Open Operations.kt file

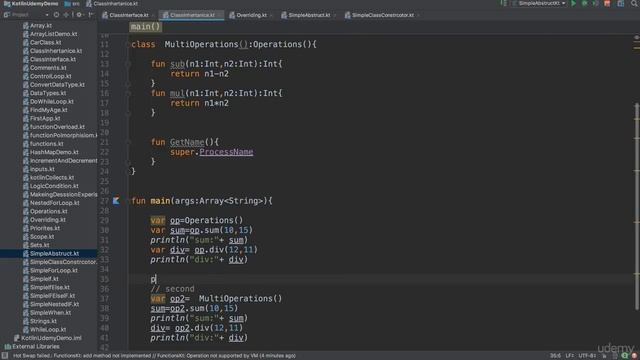45,211
